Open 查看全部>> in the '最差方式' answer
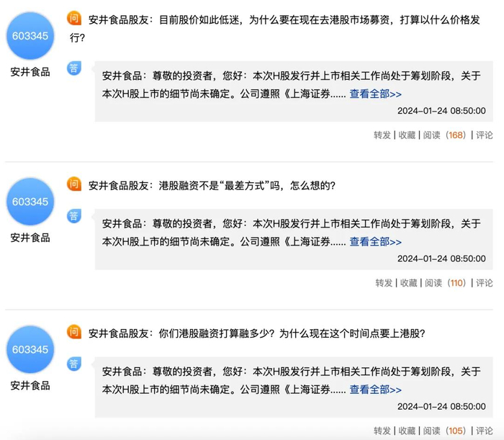 point(375,242)
